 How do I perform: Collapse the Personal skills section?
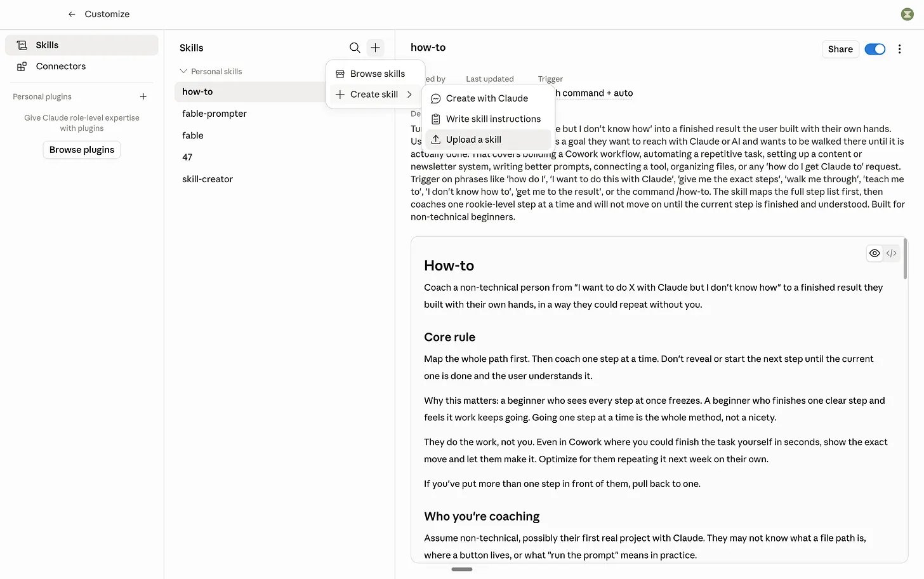pyautogui.click(x=183, y=71)
